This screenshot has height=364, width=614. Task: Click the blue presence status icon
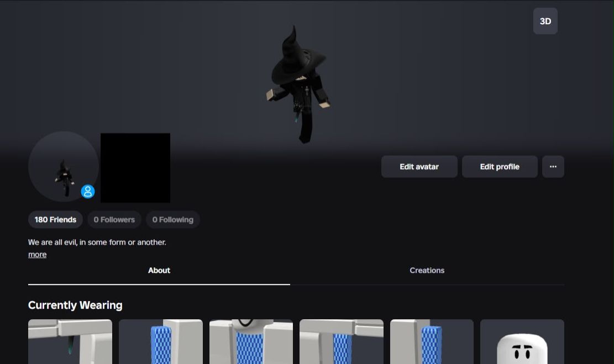(88, 192)
